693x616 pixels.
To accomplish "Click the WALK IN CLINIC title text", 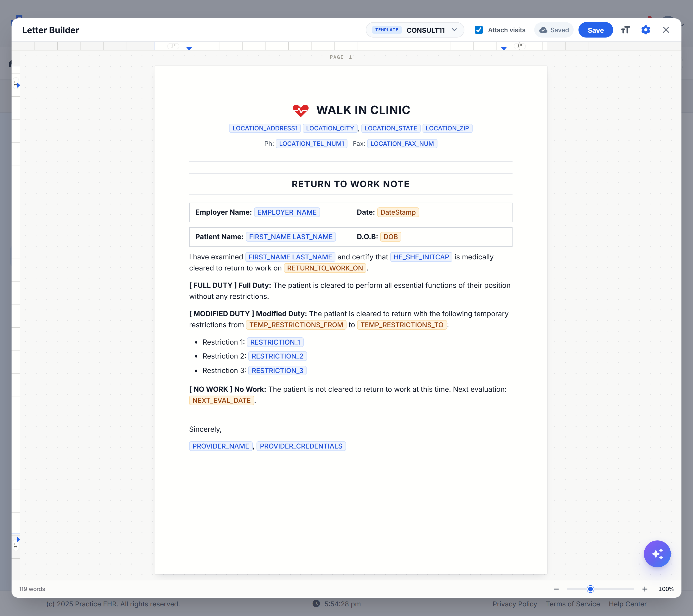I will 363,110.
